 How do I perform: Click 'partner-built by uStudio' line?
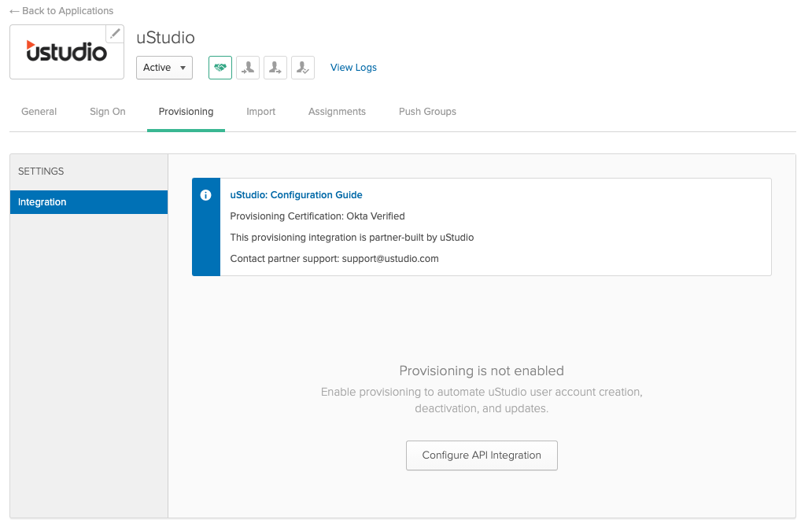352,238
